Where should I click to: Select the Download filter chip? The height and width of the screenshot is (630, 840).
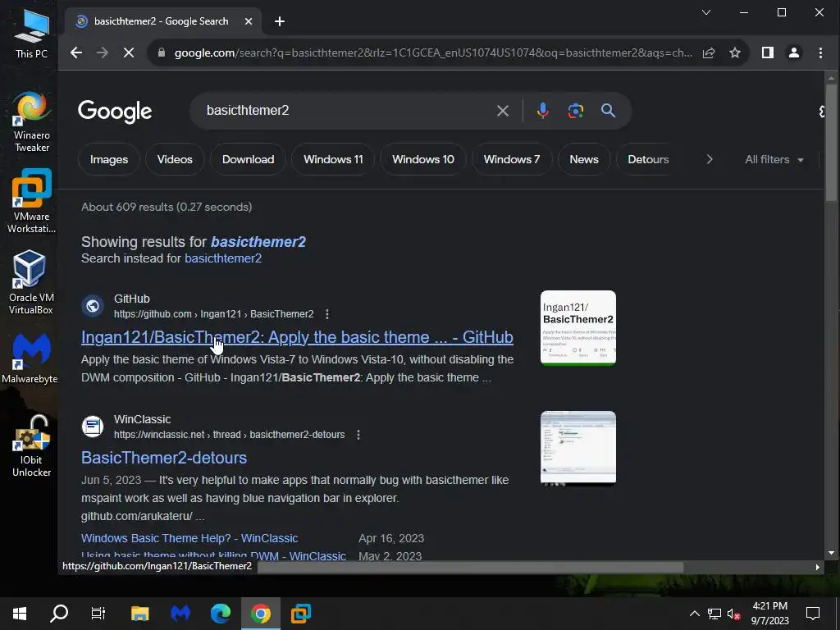tap(248, 159)
